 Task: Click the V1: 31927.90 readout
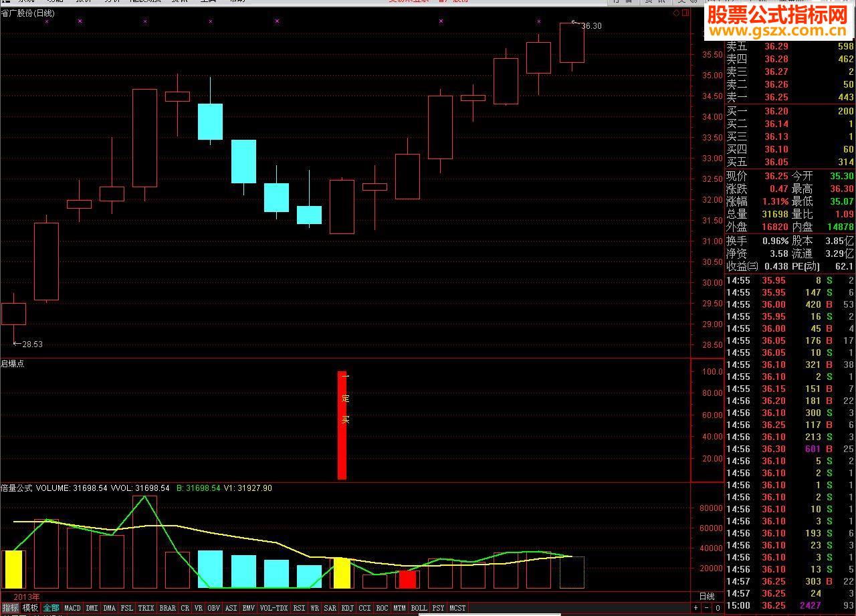[248, 488]
